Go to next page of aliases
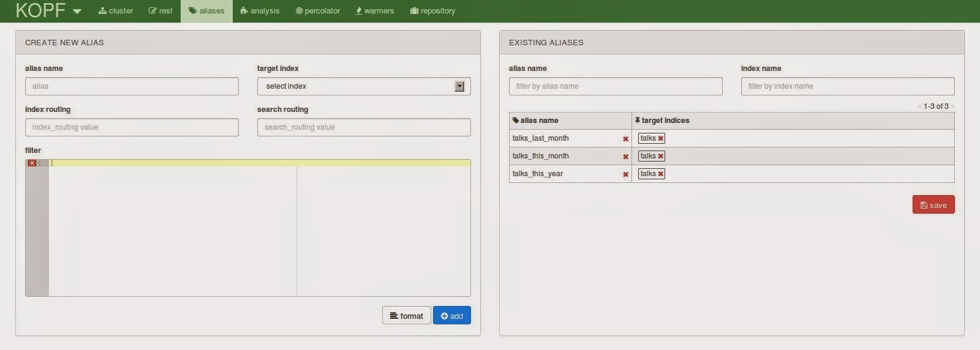The image size is (980, 350). point(952,106)
